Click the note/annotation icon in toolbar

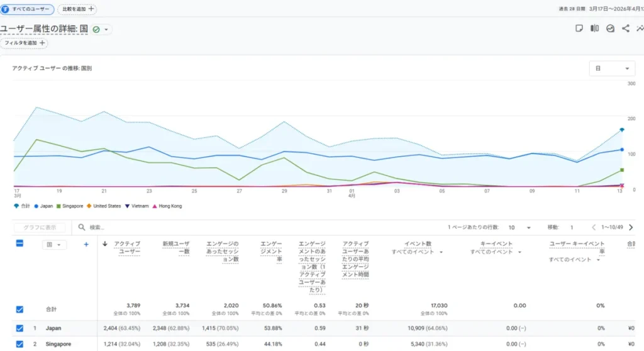(579, 28)
